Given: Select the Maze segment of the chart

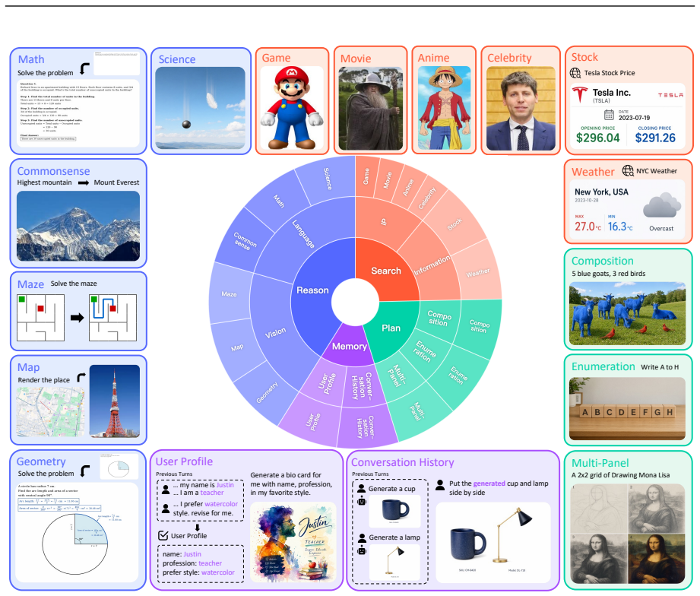Looking at the screenshot, I should coord(229,293).
